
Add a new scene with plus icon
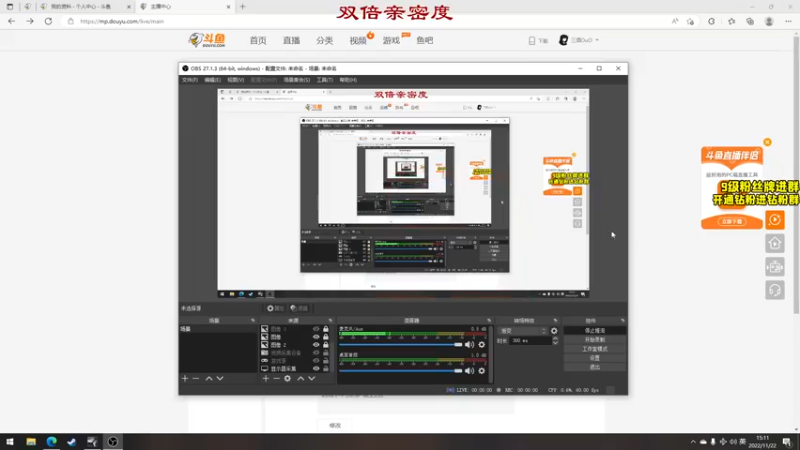coord(185,379)
